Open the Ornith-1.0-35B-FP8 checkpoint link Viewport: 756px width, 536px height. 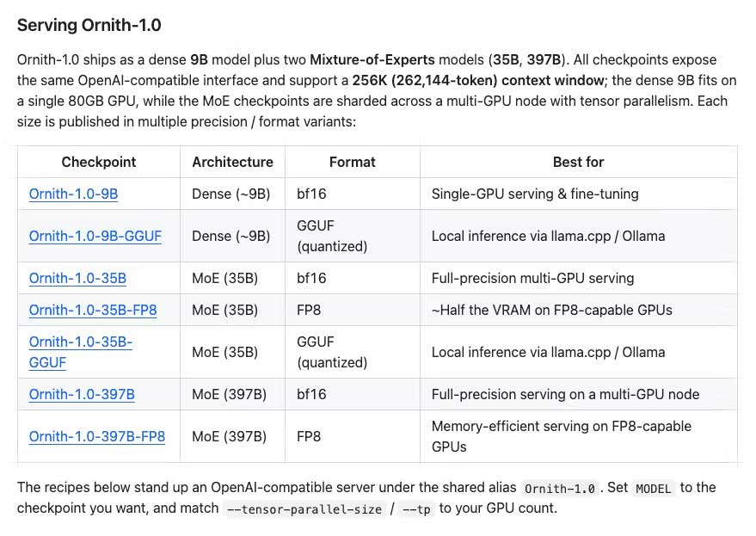pos(93,311)
